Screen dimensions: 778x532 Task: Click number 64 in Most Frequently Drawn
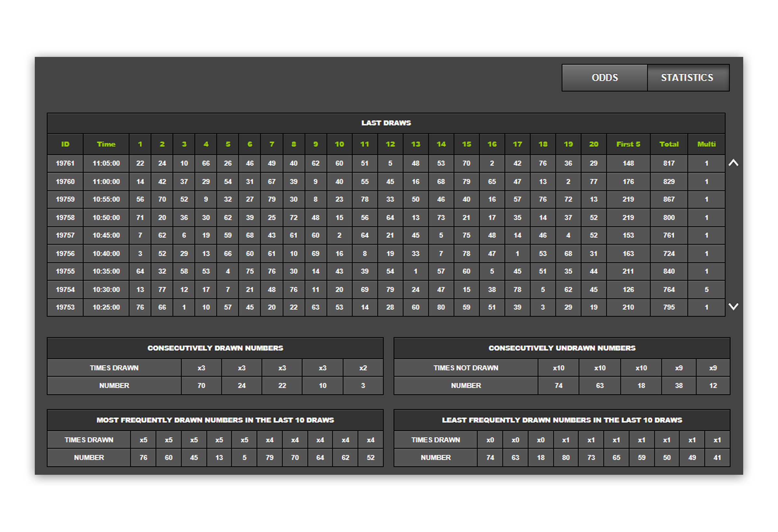coord(320,458)
